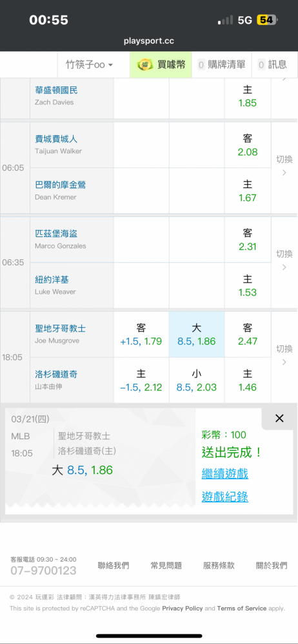The width and height of the screenshot is (298, 644).
Task: Select the 主 −1.5, 2.12 spread bet
Action: click(141, 381)
